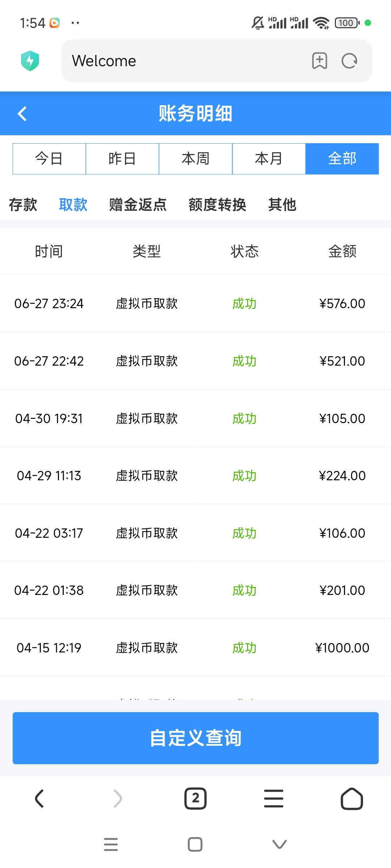Switch to the 赠金返点 tab

[x=138, y=205]
